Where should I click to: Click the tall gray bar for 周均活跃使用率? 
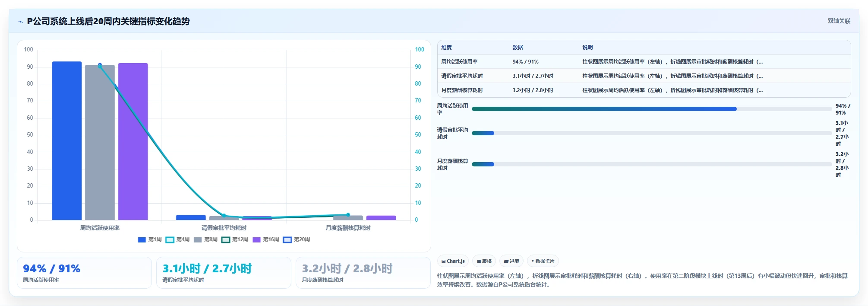tap(100, 143)
